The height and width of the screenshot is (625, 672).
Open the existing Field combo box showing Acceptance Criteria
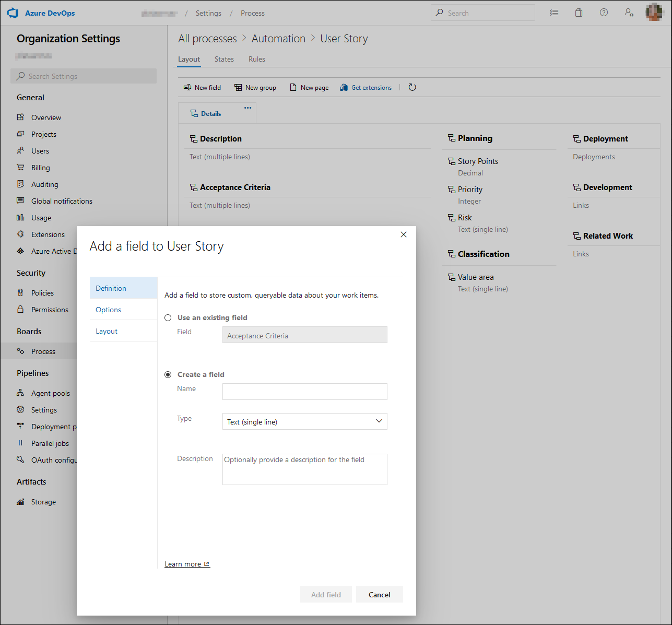pyautogui.click(x=305, y=335)
